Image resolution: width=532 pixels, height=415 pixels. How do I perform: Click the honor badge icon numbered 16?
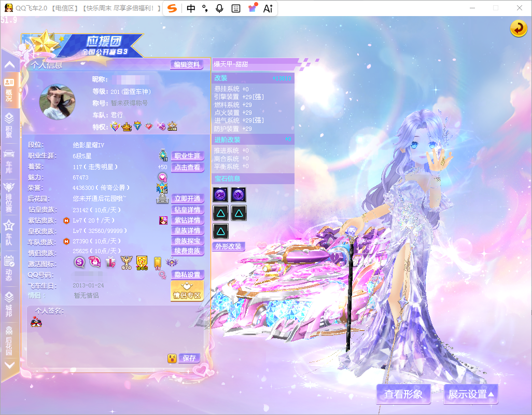162,188
